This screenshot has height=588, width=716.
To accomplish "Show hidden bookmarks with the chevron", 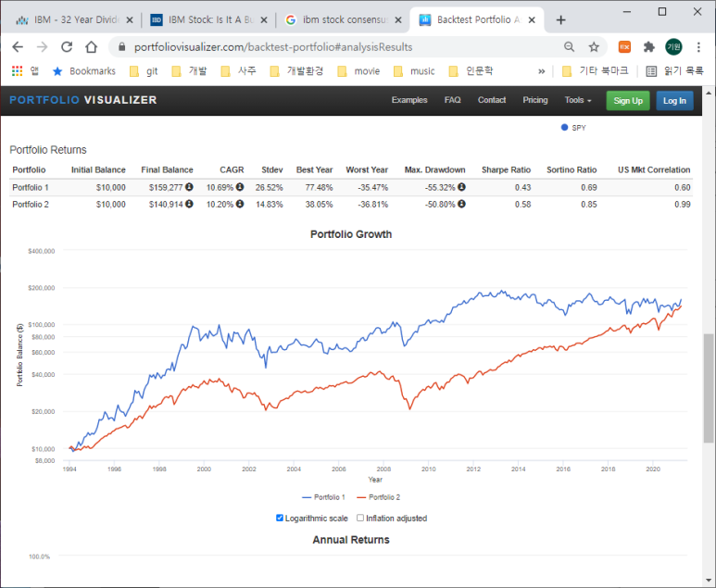I will (x=542, y=71).
